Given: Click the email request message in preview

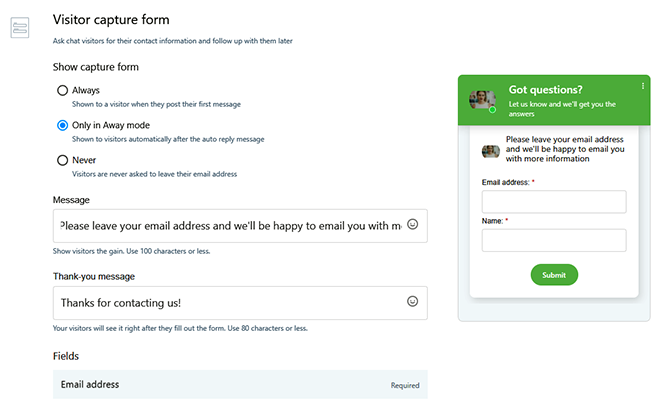Looking at the screenshot, I should pos(566,149).
